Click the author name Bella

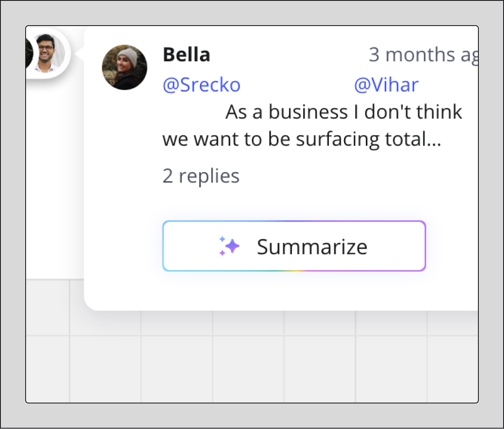(x=186, y=55)
